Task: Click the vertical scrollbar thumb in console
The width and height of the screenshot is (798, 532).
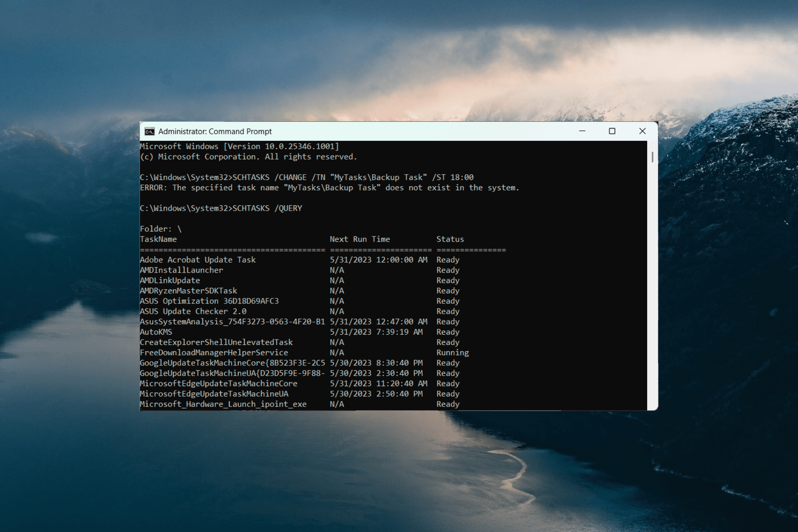Action: pyautogui.click(x=652, y=157)
